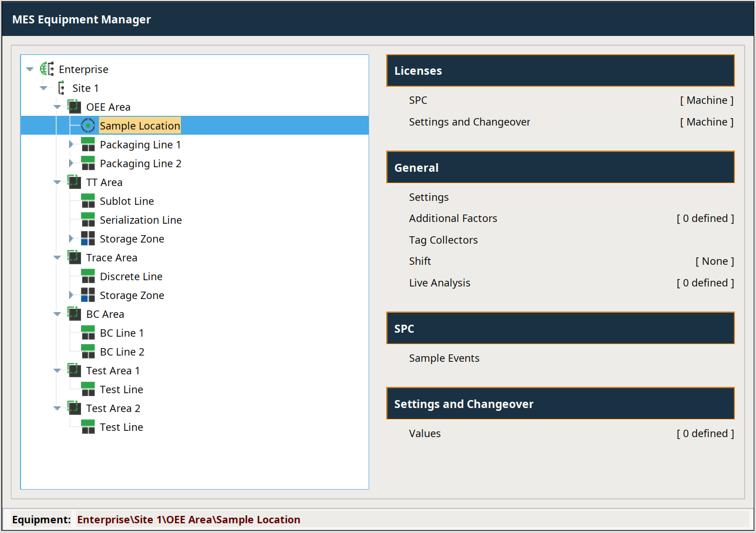Select the Sublot Line tree item
This screenshot has height=533, width=756.
coord(127,201)
